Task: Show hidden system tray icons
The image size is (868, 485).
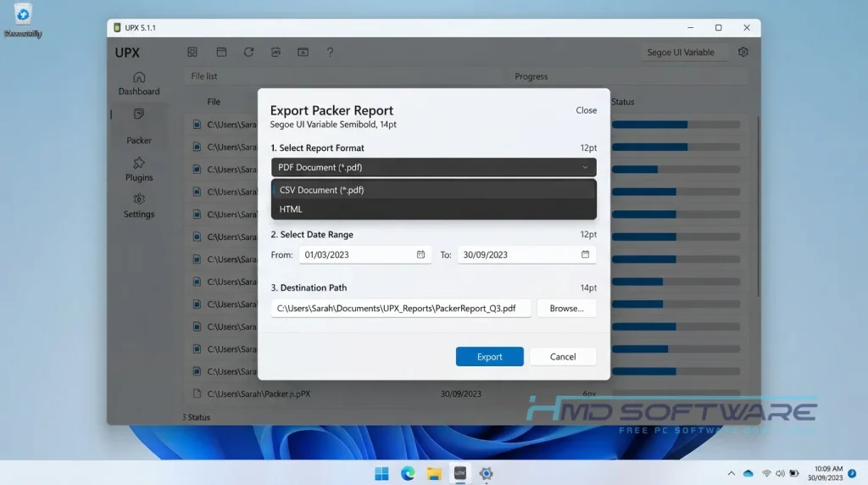Action: click(x=732, y=473)
